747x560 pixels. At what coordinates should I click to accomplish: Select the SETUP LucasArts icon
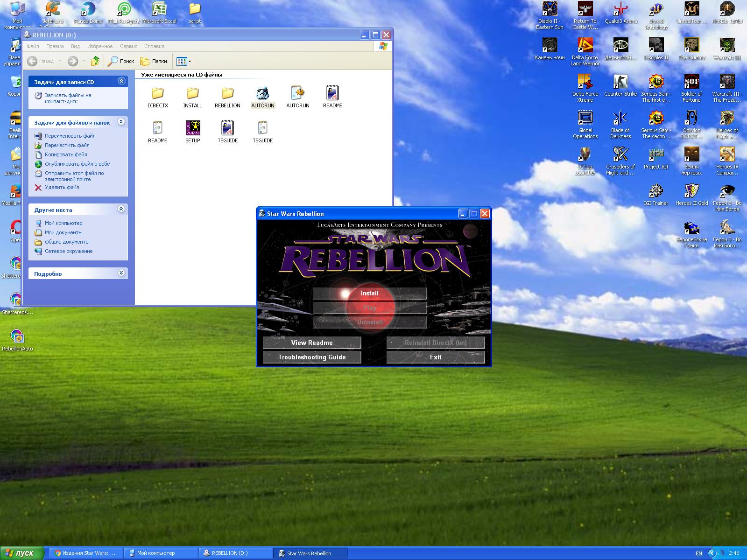coord(192,128)
